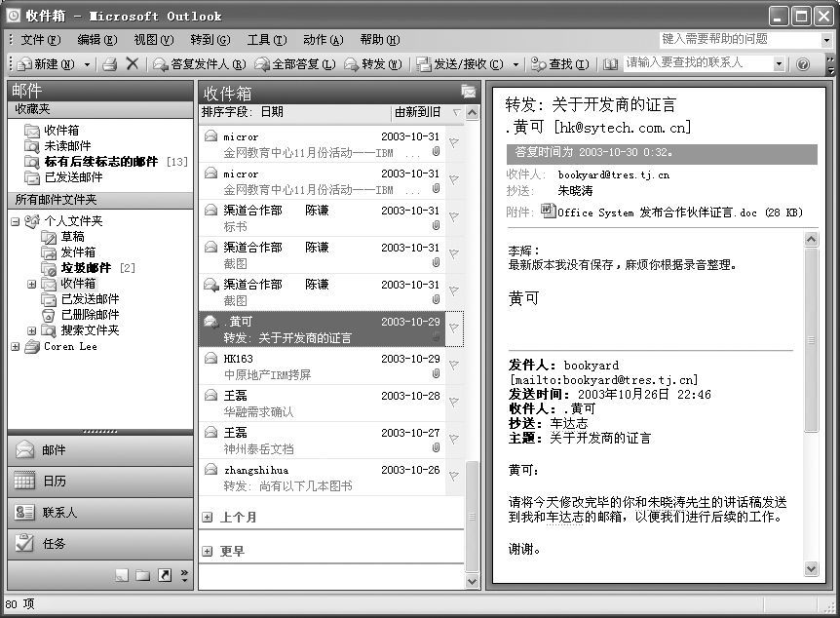The height and width of the screenshot is (618, 840).
Task: Open the 工具(T) menu
Action: tap(266, 40)
